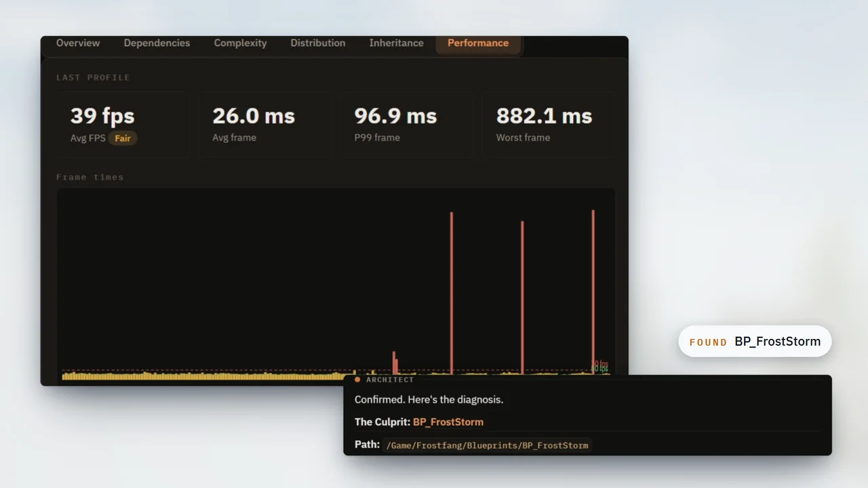The image size is (868, 488).
Task: Click the 39 fps average value
Action: [x=102, y=116]
